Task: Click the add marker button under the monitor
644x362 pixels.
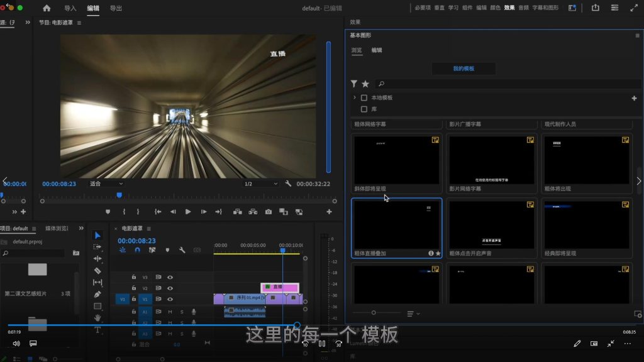Action: (108, 212)
